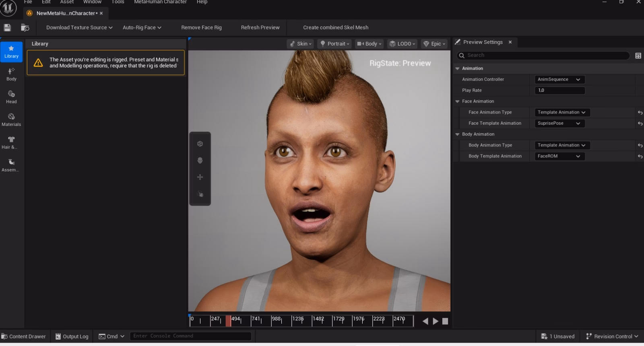Click the save asset icon

click(x=7, y=27)
